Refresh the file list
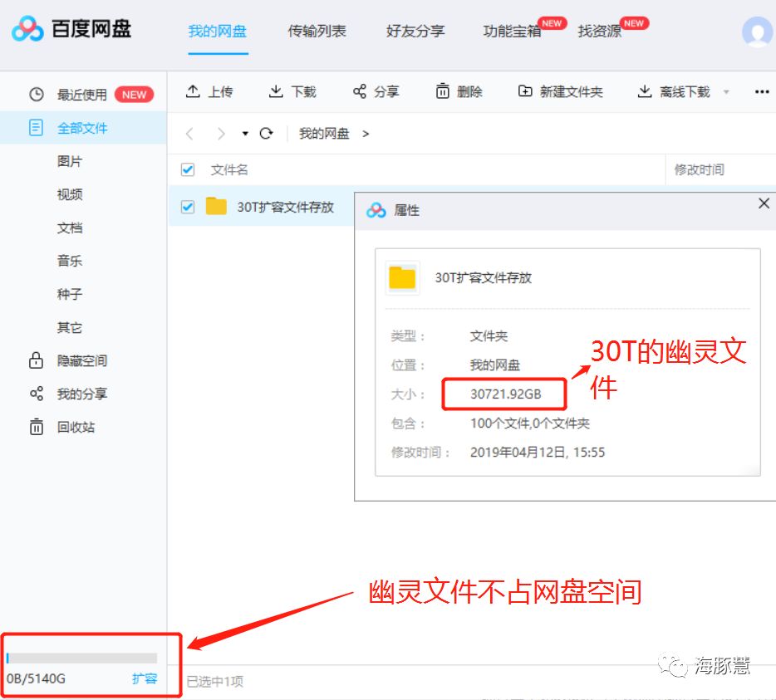The width and height of the screenshot is (776, 700). (x=266, y=133)
